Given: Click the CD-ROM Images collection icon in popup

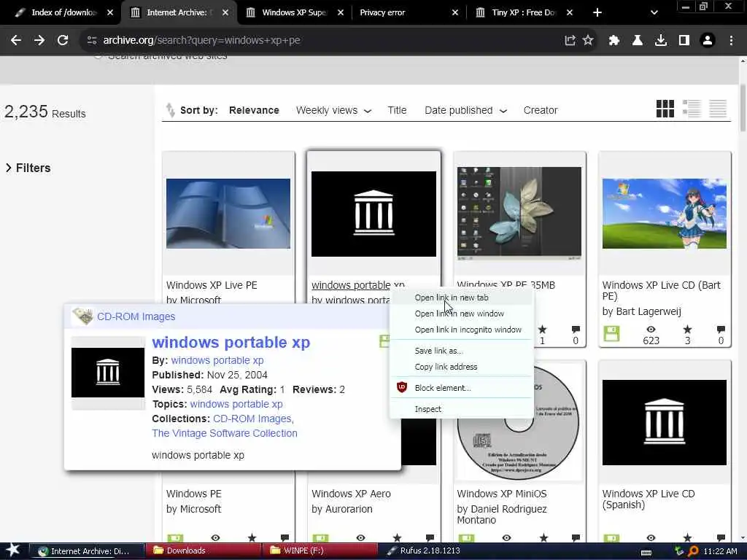Looking at the screenshot, I should pyautogui.click(x=82, y=316).
